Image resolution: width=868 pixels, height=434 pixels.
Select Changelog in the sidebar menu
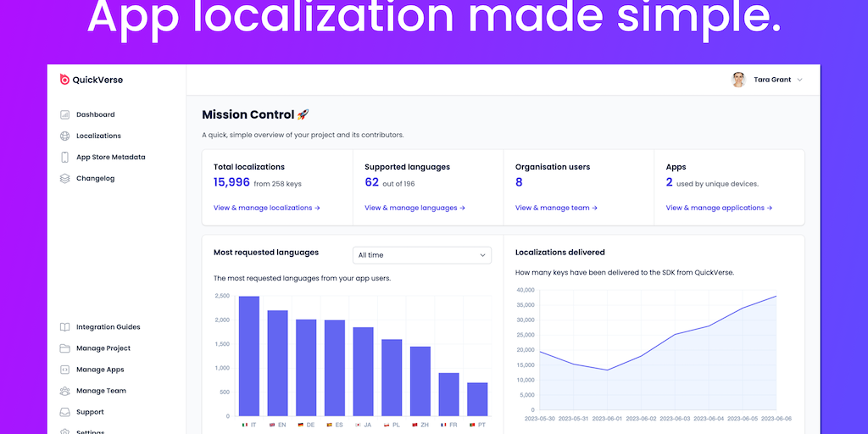pos(95,178)
